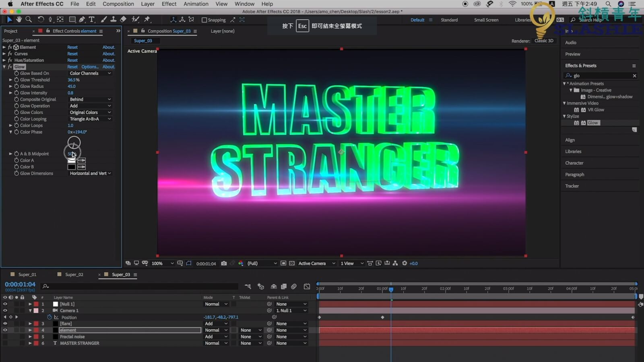
Task: Toggle the transparency grid button
Action: [292, 263]
